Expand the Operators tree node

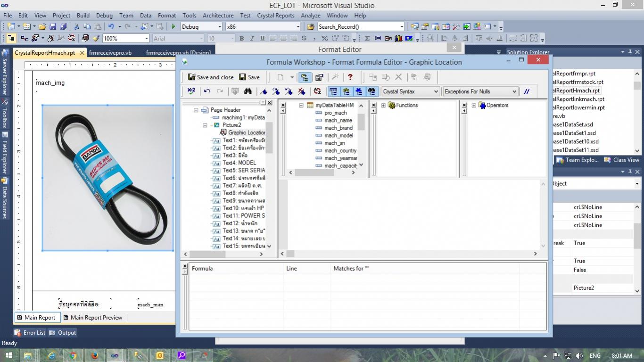pyautogui.click(x=474, y=106)
